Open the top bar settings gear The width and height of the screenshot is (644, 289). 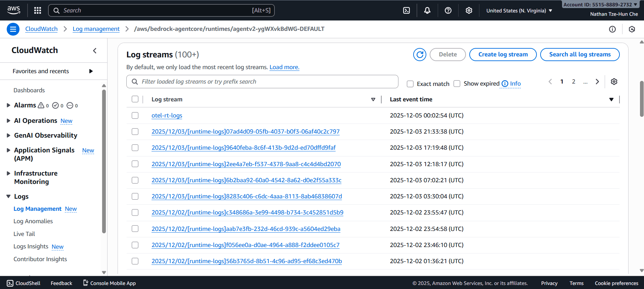pyautogui.click(x=469, y=10)
